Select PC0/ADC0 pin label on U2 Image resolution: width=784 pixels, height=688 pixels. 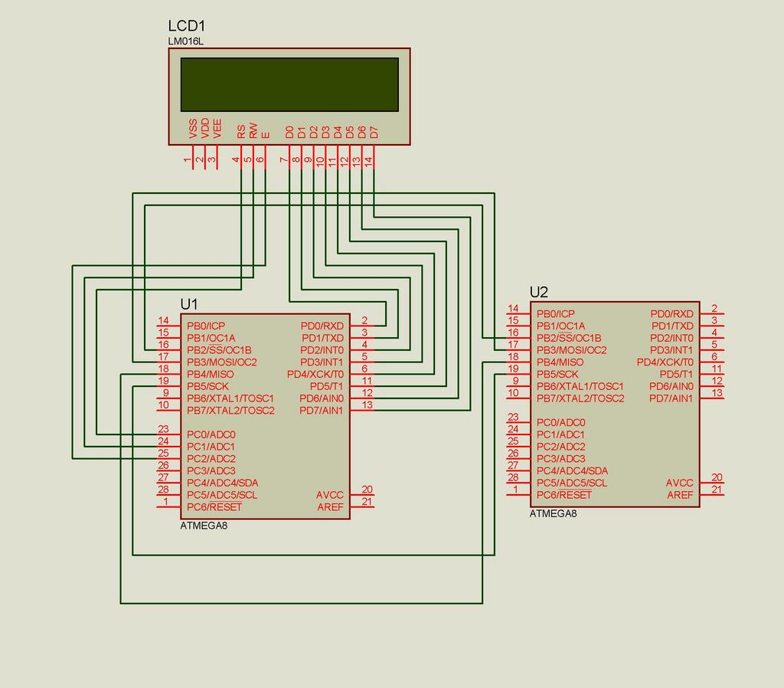[560, 422]
